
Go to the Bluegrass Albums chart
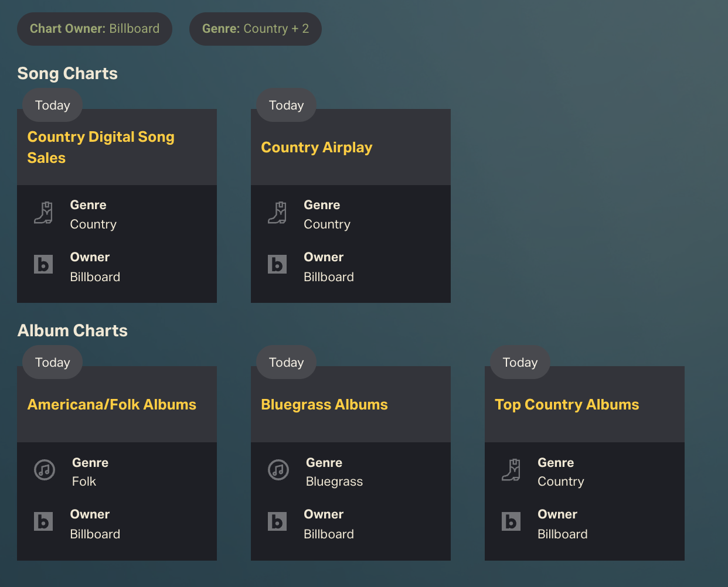coord(324,405)
